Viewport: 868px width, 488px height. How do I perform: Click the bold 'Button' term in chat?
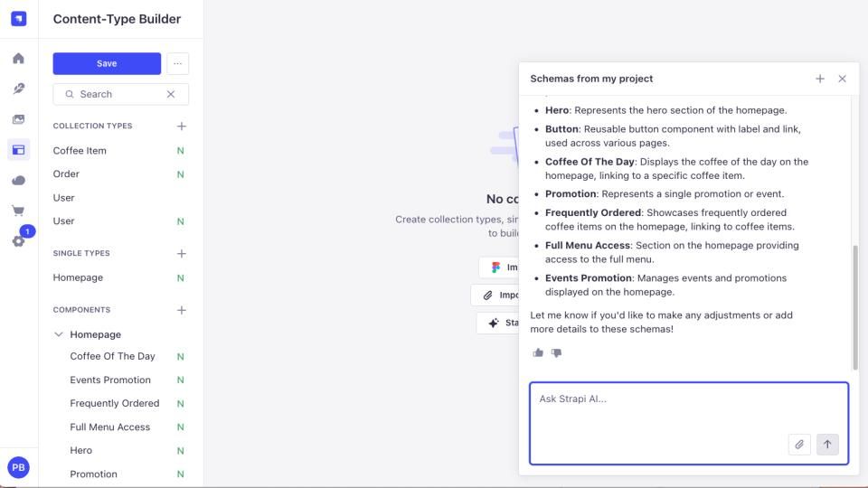(561, 129)
